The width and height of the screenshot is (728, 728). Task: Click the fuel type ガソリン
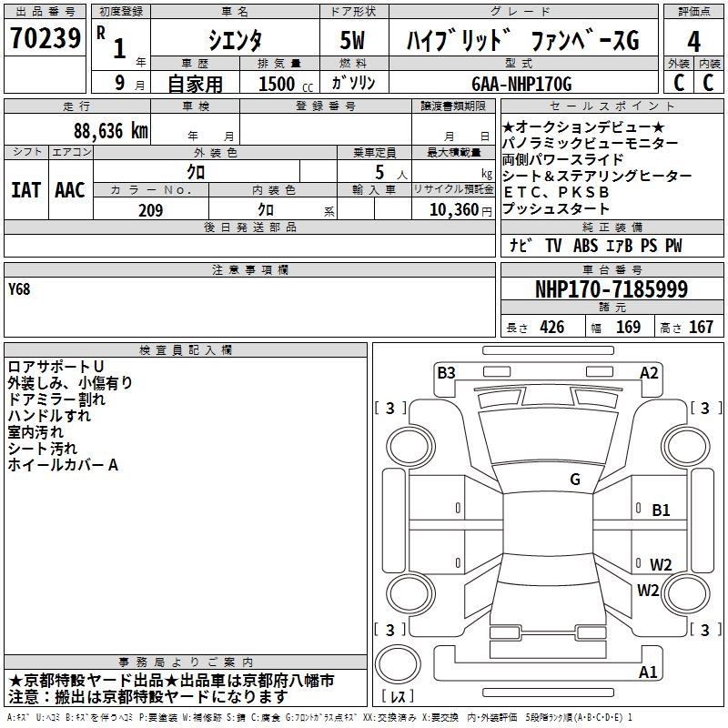tap(353, 83)
